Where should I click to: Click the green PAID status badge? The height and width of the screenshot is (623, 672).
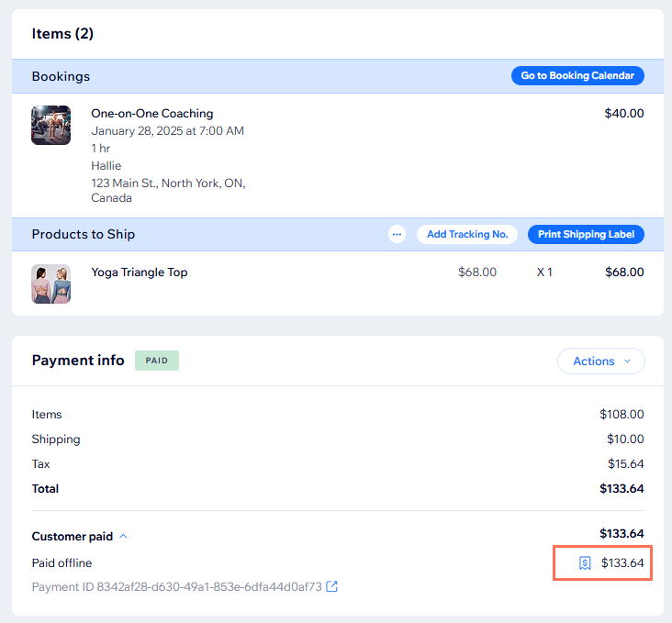click(x=157, y=361)
